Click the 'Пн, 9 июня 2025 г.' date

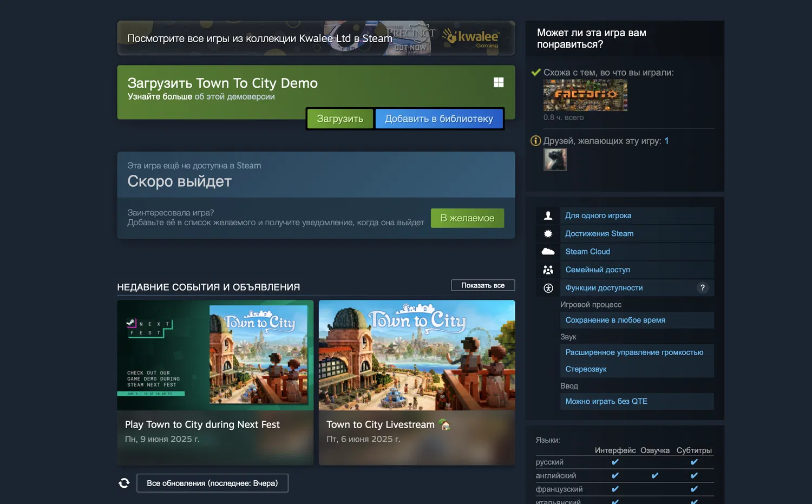tap(162, 439)
